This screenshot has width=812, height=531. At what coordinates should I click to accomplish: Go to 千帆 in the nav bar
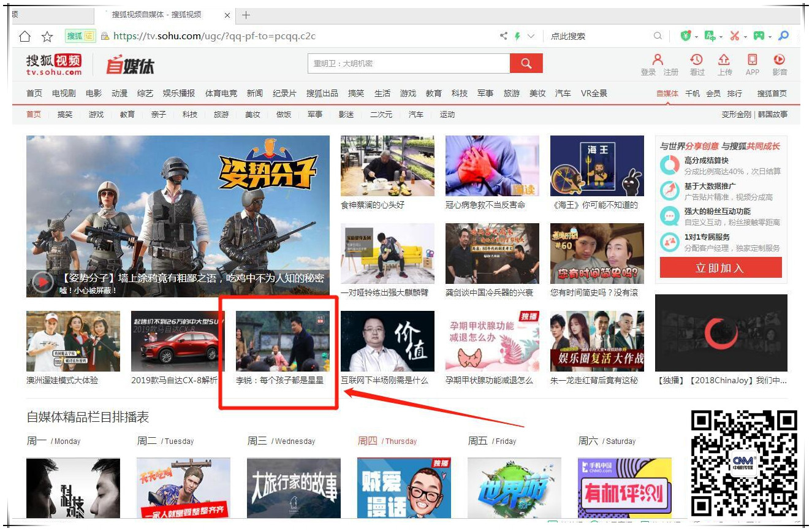pyautogui.click(x=692, y=94)
